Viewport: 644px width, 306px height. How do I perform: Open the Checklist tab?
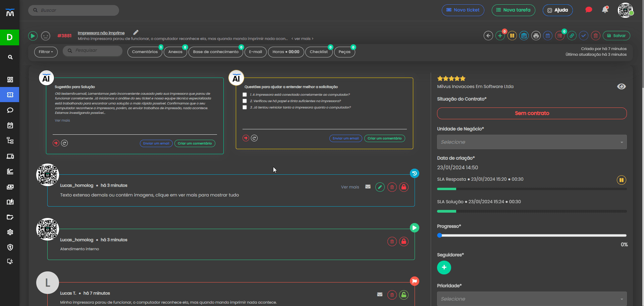click(x=319, y=52)
